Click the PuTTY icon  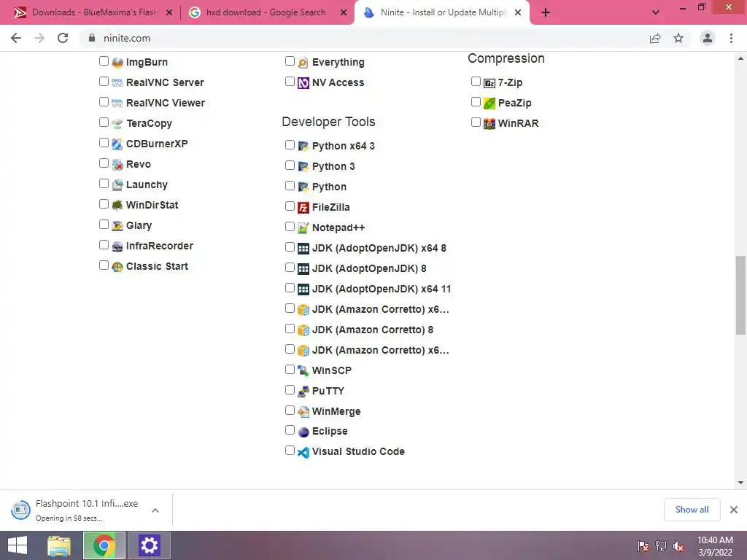303,392
